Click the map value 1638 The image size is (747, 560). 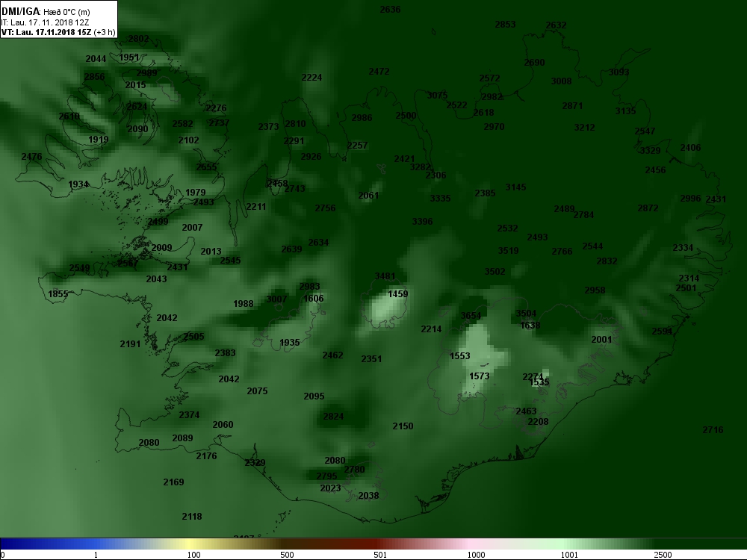pyautogui.click(x=530, y=326)
